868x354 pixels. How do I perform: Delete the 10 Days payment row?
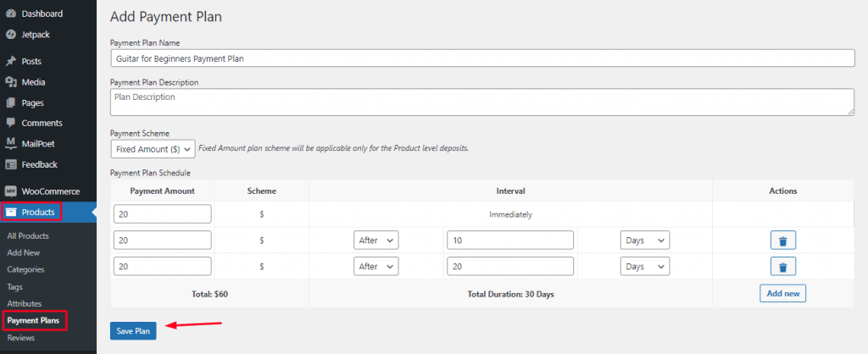(782, 241)
